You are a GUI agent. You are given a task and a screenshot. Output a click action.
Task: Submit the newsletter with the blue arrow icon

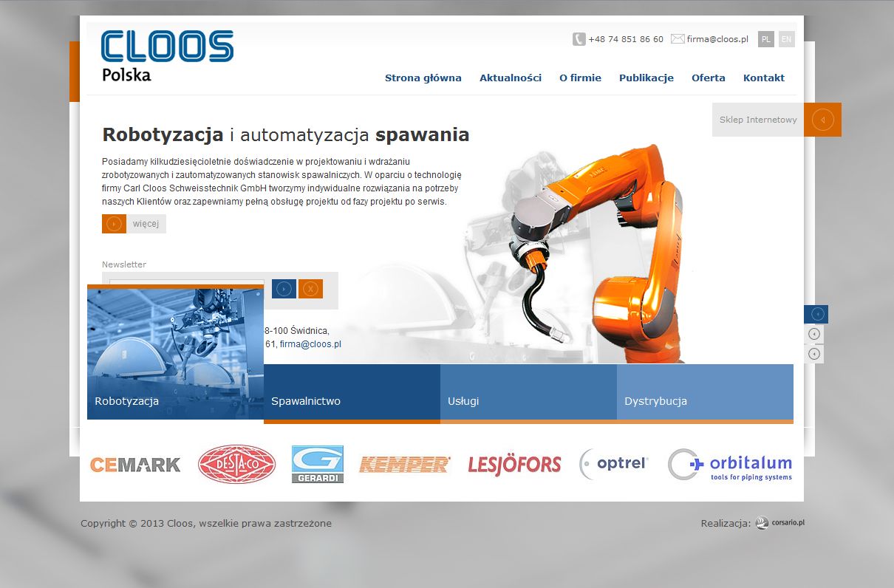[284, 288]
